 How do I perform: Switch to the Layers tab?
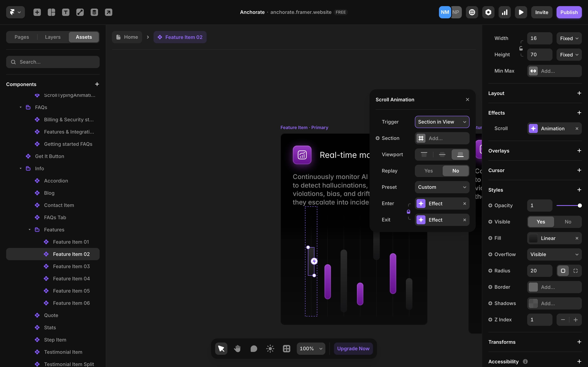point(52,37)
